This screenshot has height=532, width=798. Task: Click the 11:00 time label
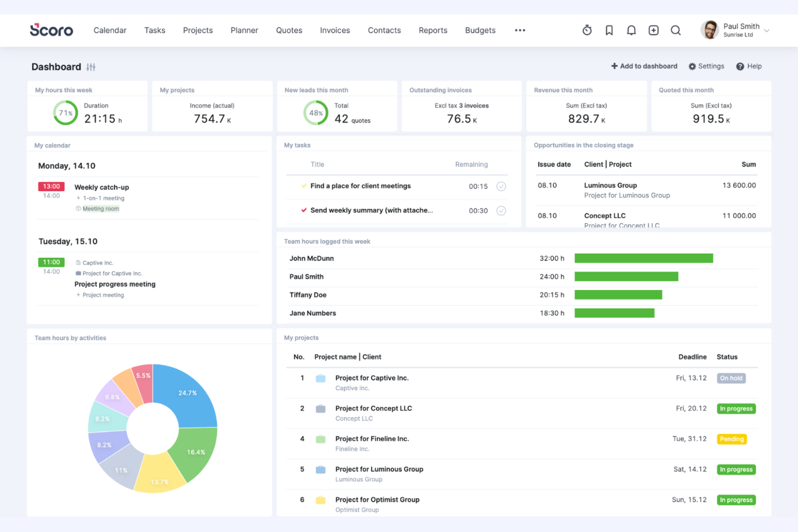click(x=51, y=262)
